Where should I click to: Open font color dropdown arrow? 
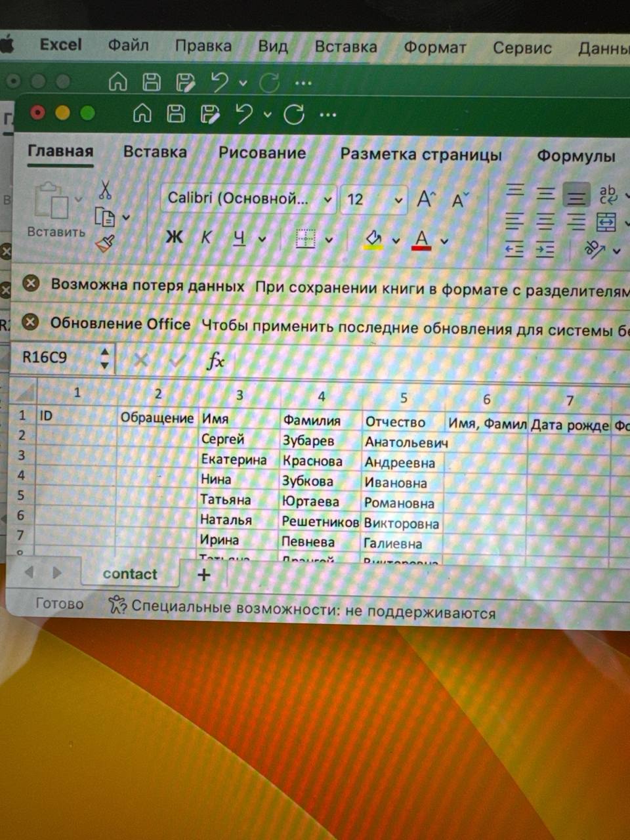(x=444, y=241)
